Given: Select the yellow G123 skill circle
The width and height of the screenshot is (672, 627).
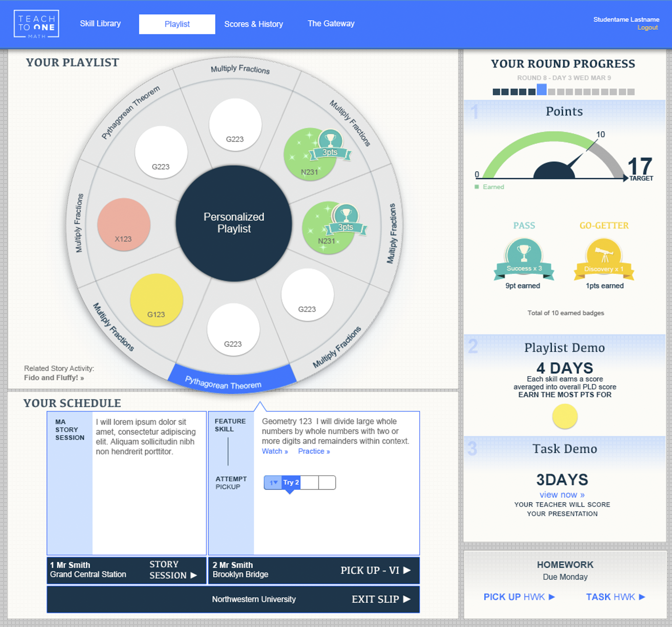Looking at the screenshot, I should click(x=157, y=300).
